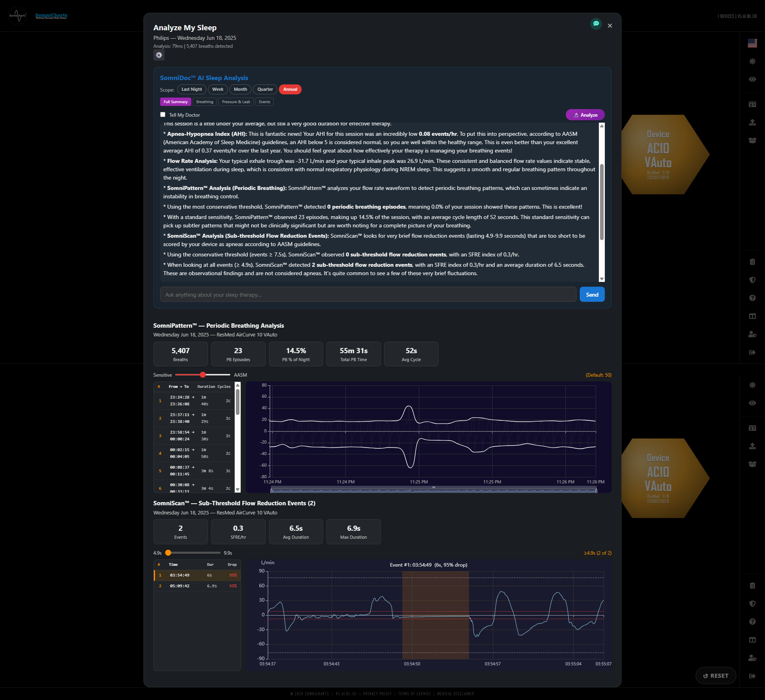Image resolution: width=765 pixels, height=700 pixels.
Task: Open the language selector flag icon
Action: coord(752,43)
